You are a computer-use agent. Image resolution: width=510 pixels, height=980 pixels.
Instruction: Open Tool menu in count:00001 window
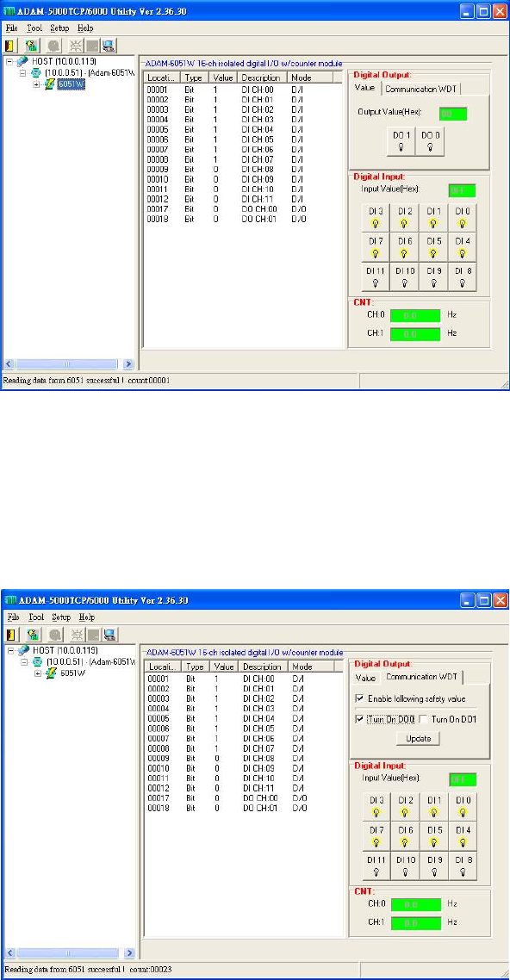click(34, 28)
